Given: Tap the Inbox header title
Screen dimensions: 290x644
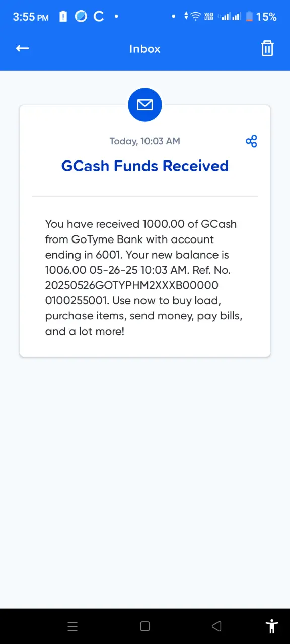Looking at the screenshot, I should coord(145,49).
